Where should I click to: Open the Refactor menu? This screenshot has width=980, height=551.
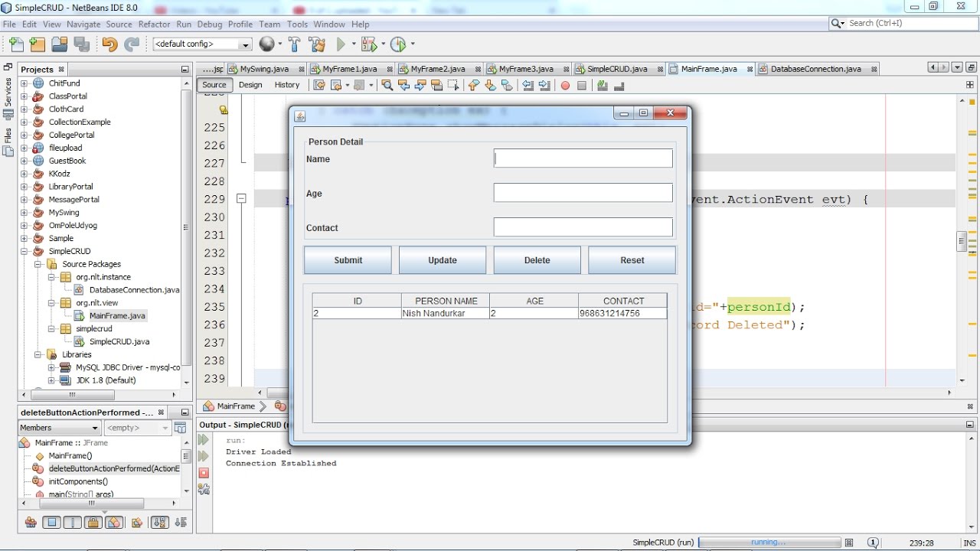[154, 24]
